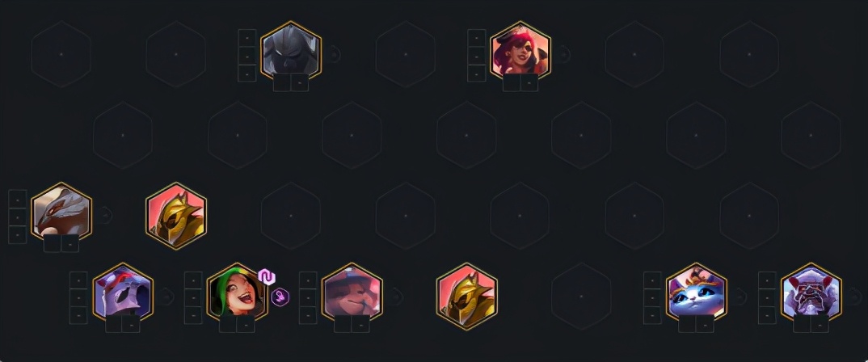Screen dimensions: 868x362
Task: Click the hat-wearing champion portrait in the bottom row
Action: [x=352, y=292]
